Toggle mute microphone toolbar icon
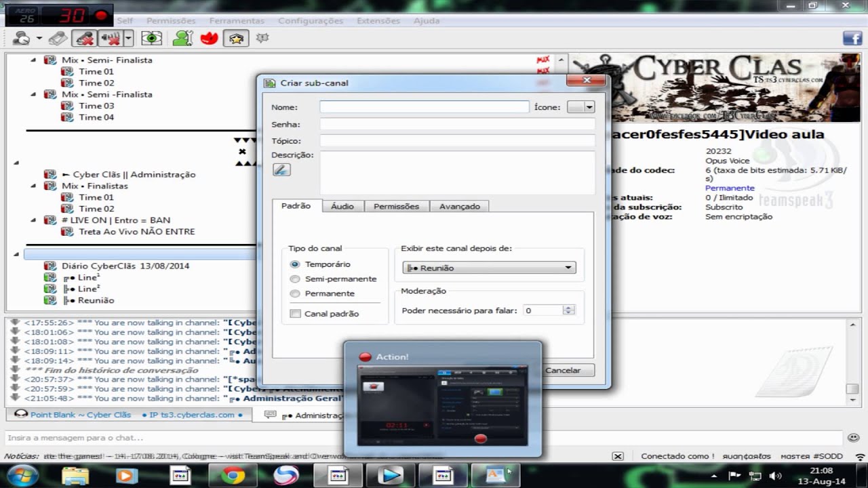This screenshot has width=868, height=488. coord(84,38)
